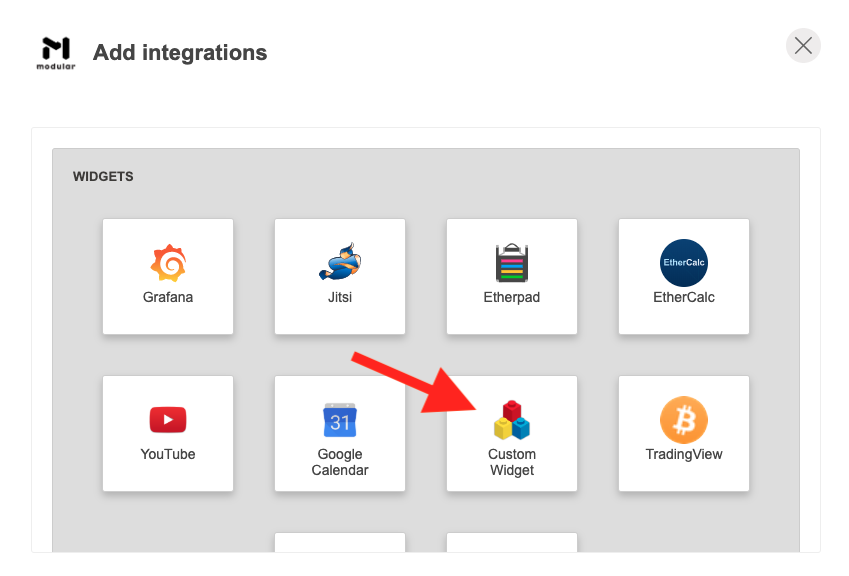Choose the "TradingView" label text

point(684,454)
